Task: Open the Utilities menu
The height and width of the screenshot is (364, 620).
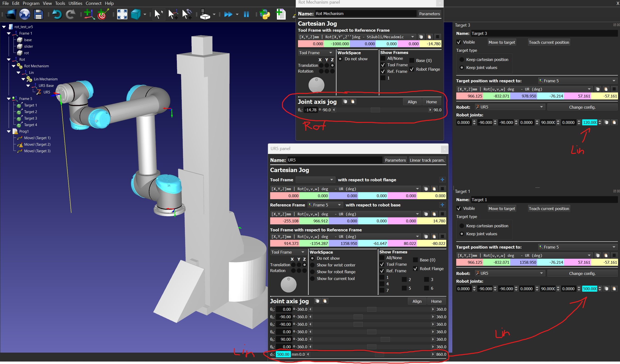Action: pyautogui.click(x=75, y=3)
